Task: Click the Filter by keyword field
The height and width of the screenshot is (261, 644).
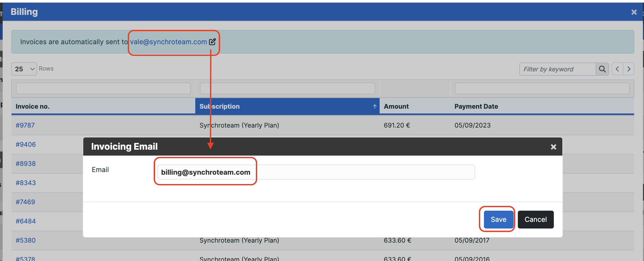Action: pyautogui.click(x=558, y=69)
